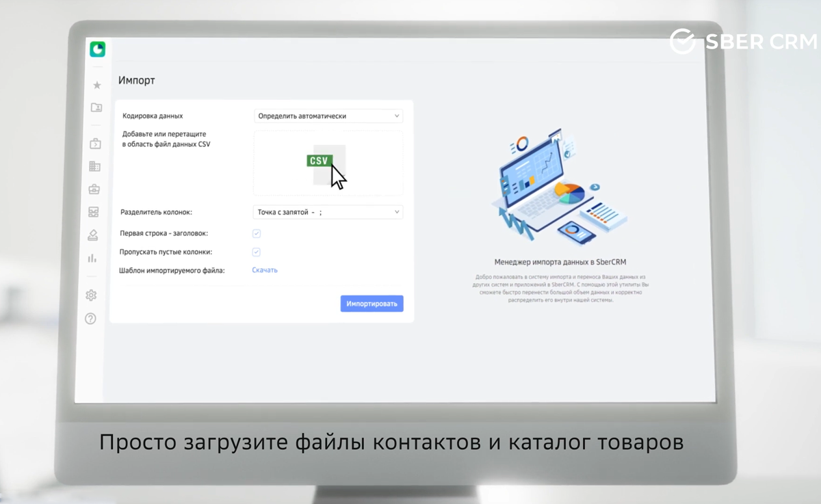Open settings via the gear icon
This screenshot has height=504, width=821.
point(91,295)
